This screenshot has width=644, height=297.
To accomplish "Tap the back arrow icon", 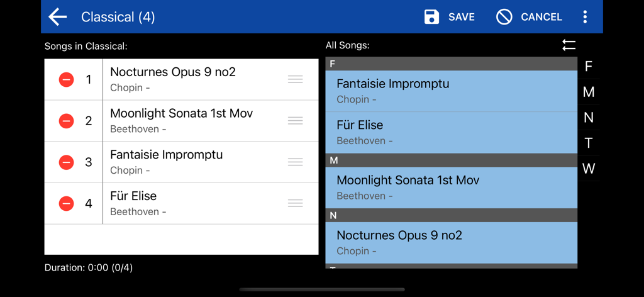I will pos(58,17).
